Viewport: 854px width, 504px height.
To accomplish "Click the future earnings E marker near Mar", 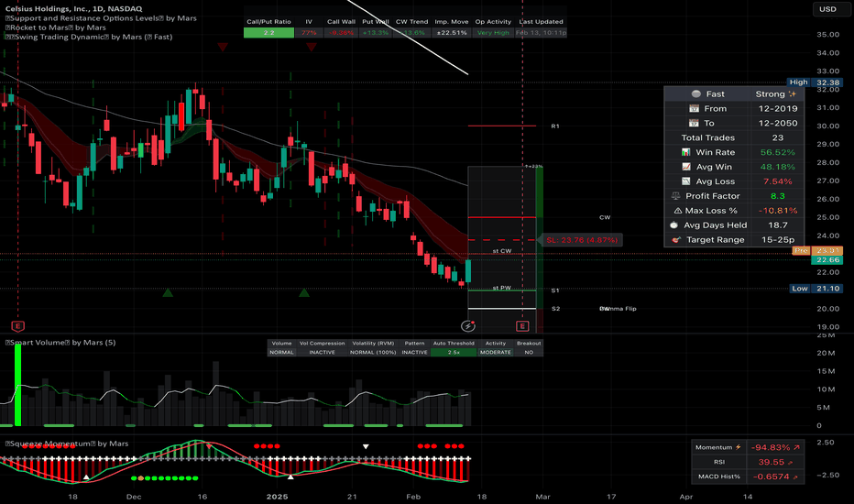I will pyautogui.click(x=522, y=326).
